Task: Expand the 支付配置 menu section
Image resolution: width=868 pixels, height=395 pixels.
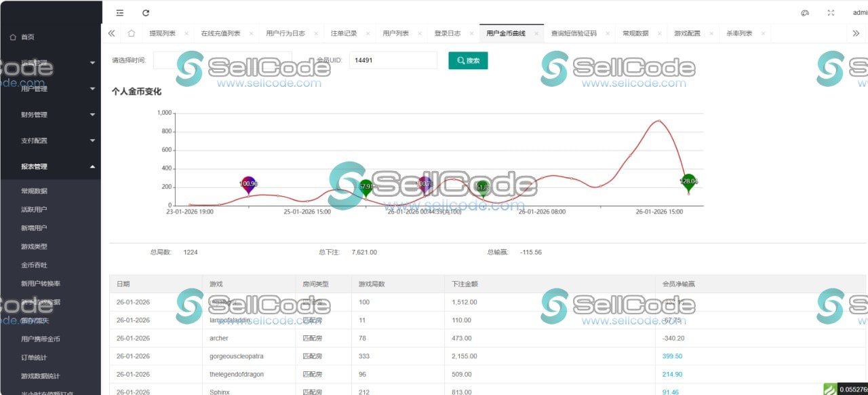Action: (x=47, y=140)
